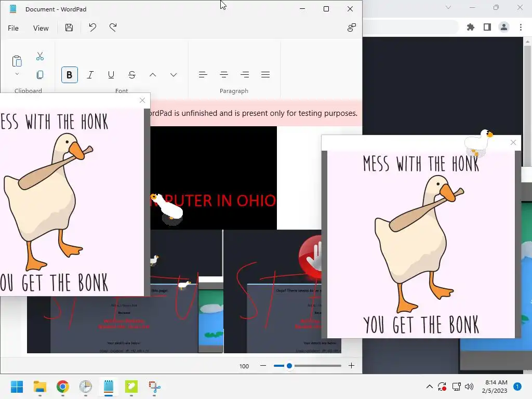Adjust the WordPad zoom slider handle
The image size is (532, 399).
(x=289, y=366)
